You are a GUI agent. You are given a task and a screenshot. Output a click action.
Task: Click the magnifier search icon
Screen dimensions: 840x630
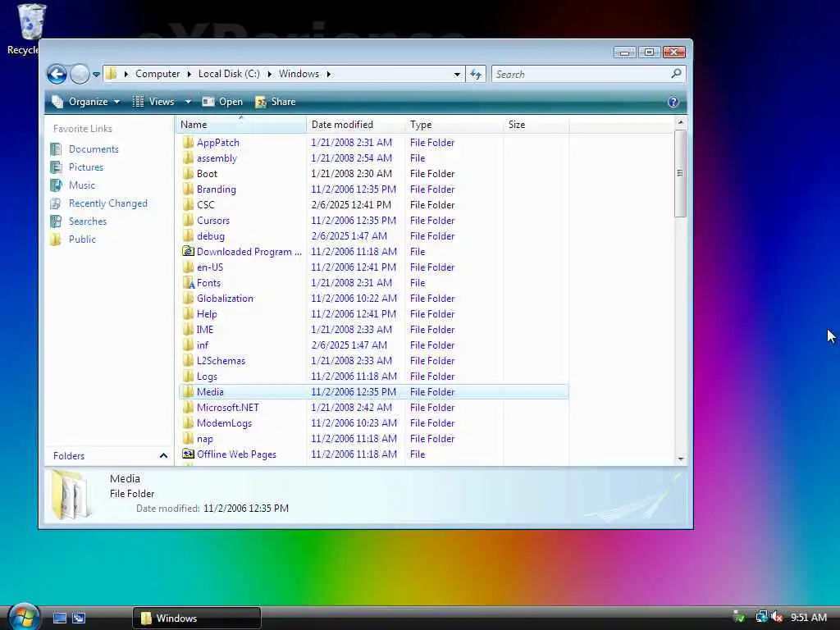pos(676,73)
